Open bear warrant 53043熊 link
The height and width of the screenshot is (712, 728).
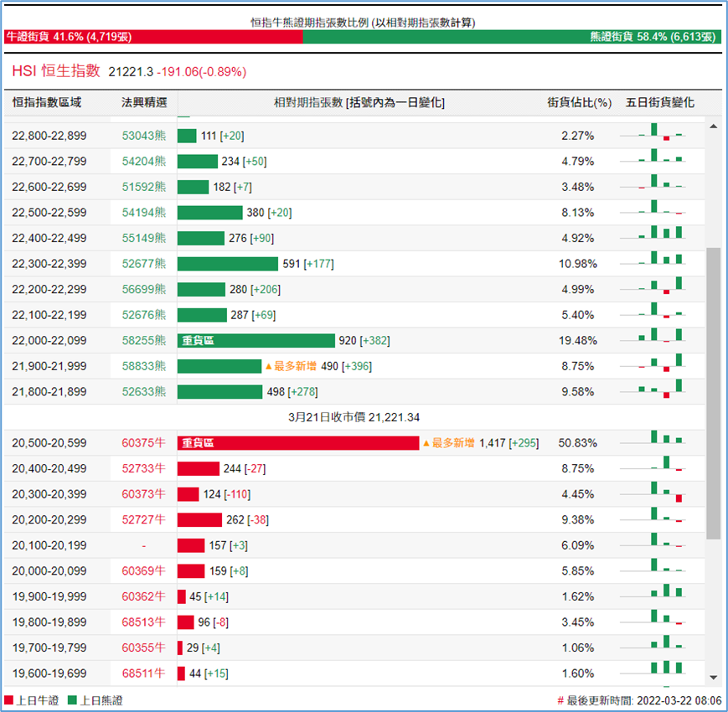click(x=144, y=136)
